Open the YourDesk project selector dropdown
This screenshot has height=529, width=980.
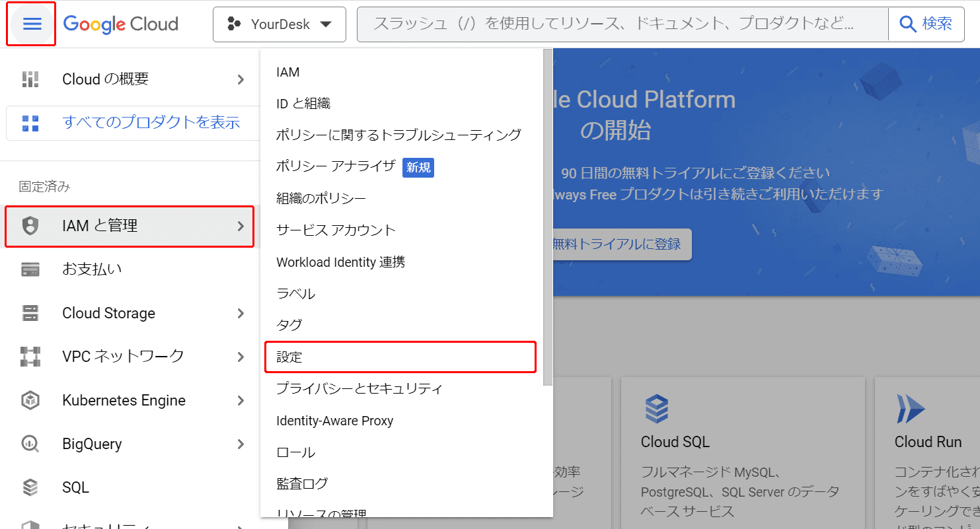point(280,24)
